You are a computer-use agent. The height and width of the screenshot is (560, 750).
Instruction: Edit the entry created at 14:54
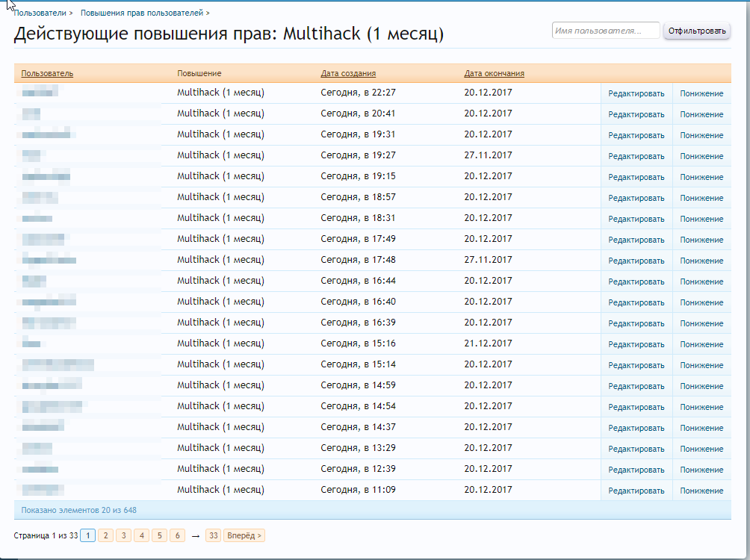[x=636, y=408]
